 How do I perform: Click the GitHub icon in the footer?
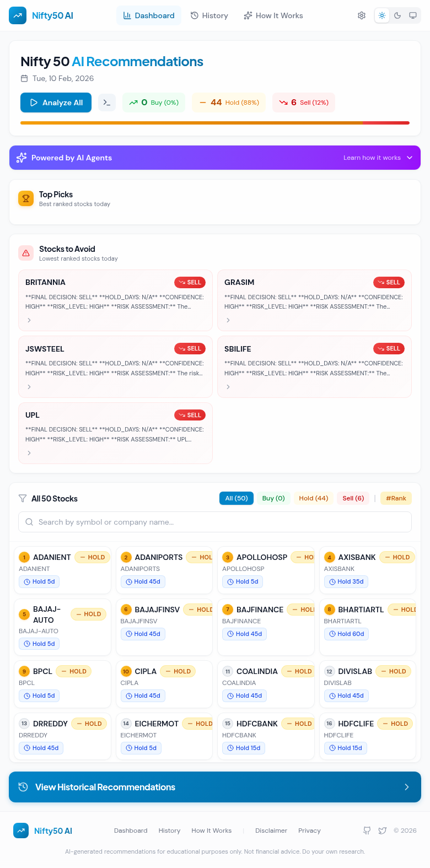(367, 831)
